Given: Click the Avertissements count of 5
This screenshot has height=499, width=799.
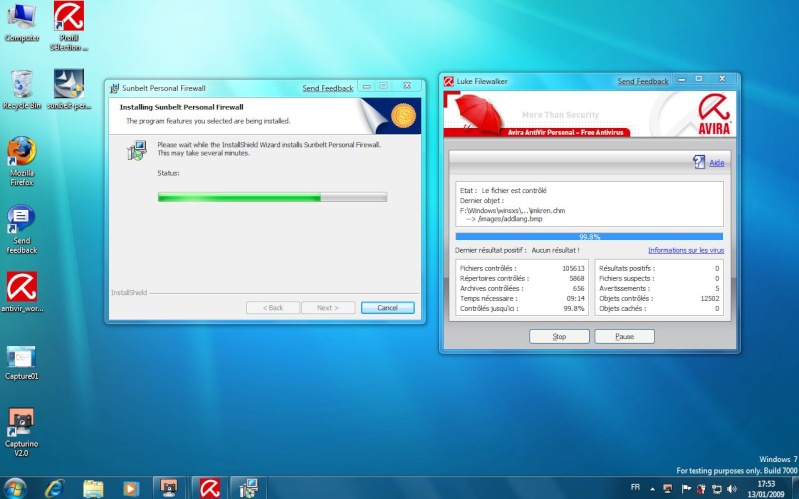Looking at the screenshot, I should pos(717,288).
